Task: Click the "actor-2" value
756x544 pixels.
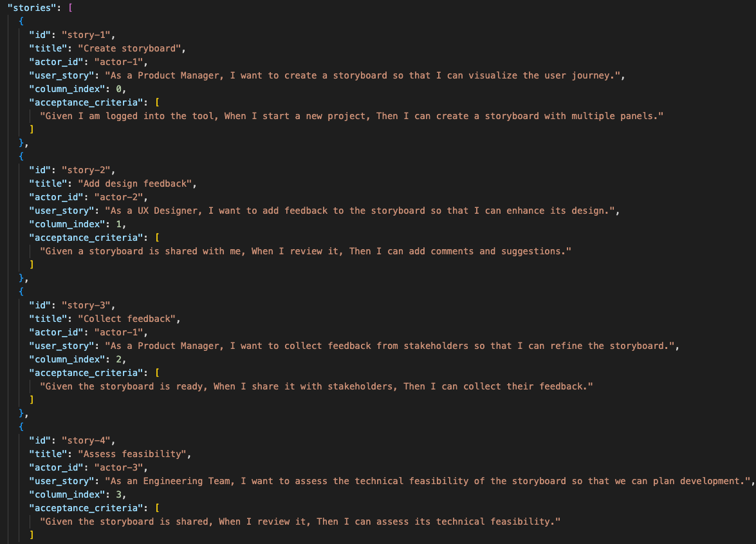Action: (120, 197)
